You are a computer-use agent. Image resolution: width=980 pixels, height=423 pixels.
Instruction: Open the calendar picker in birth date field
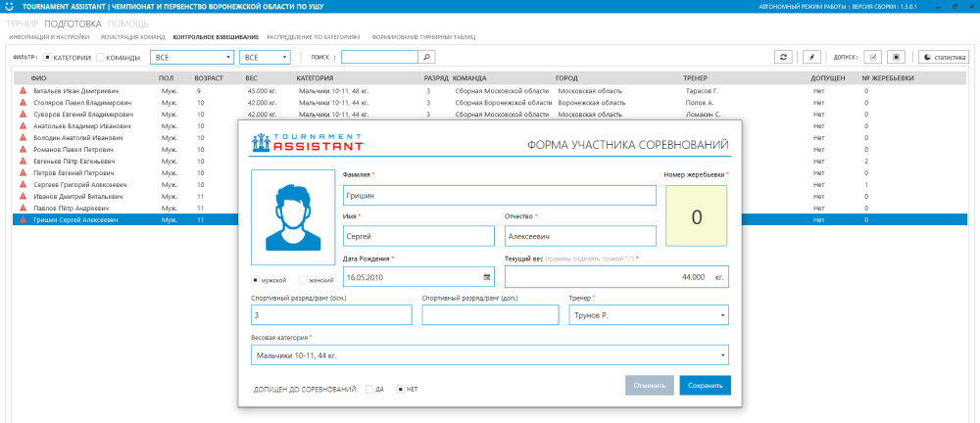(486, 278)
